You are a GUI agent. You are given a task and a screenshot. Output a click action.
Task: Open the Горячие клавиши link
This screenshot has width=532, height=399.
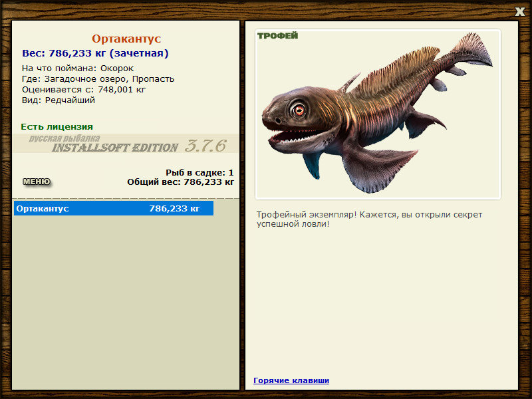pos(291,380)
